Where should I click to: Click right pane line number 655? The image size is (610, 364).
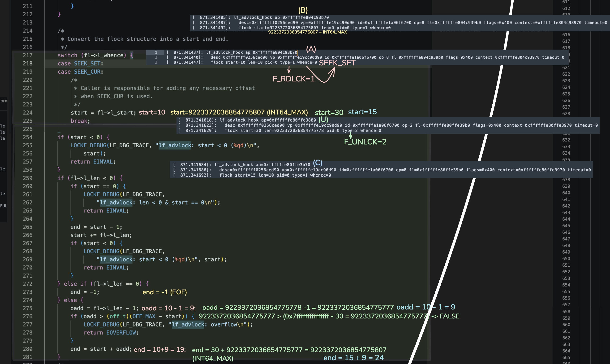click(566, 291)
